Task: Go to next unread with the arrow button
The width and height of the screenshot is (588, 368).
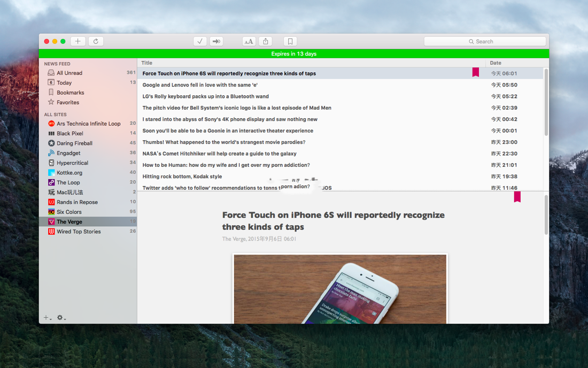Action: pyautogui.click(x=216, y=41)
